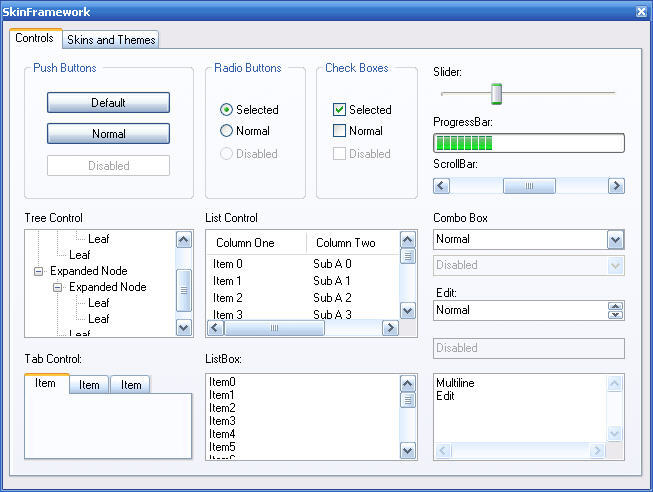
Task: Collapse the nested Expanded Node
Action: tap(57, 287)
